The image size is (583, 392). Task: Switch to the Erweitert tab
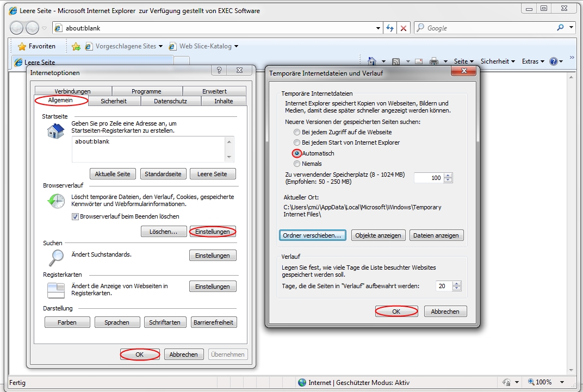(214, 91)
